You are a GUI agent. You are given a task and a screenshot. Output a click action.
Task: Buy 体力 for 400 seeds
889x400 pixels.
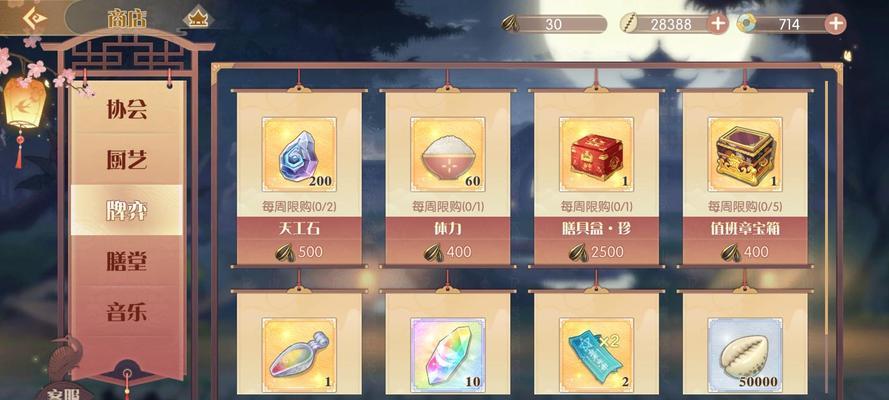coord(448,252)
